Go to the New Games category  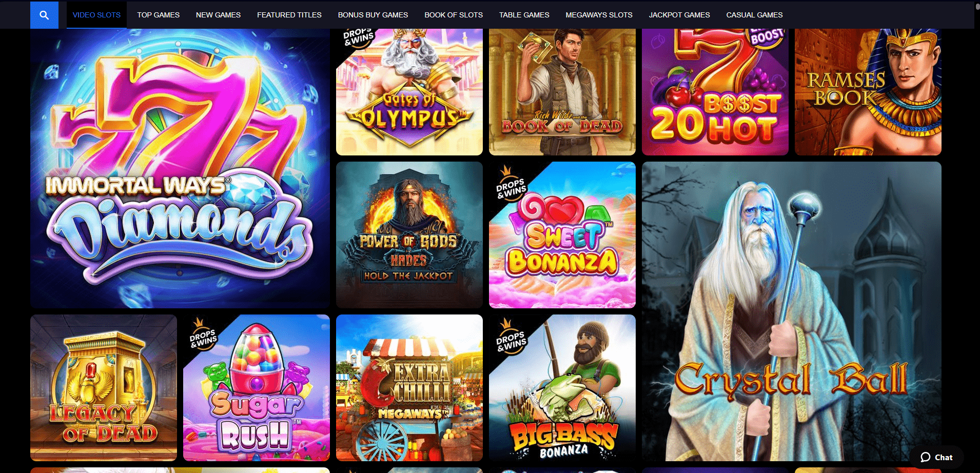218,15
